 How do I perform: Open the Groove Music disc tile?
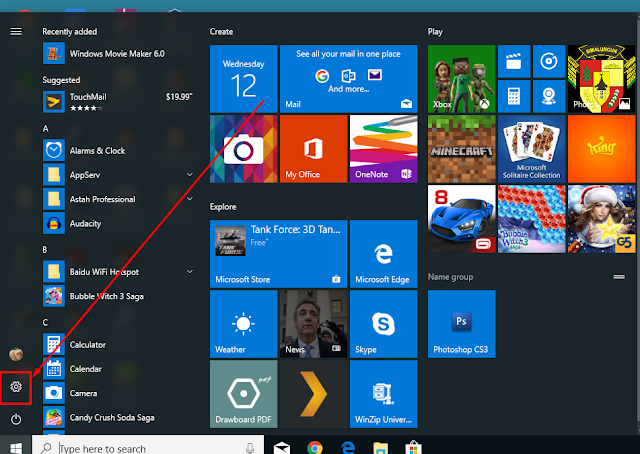pyautogui.click(x=549, y=62)
